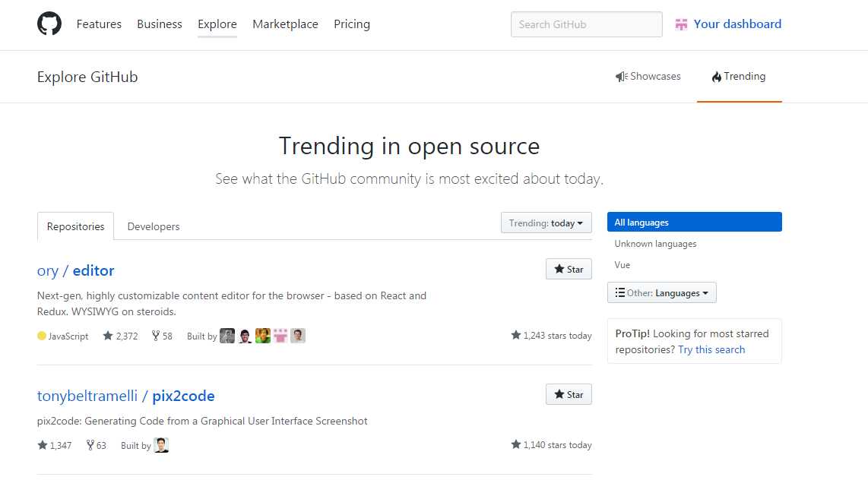This screenshot has width=868, height=480.
Task: Open the Marketplace nav item
Action: point(285,24)
